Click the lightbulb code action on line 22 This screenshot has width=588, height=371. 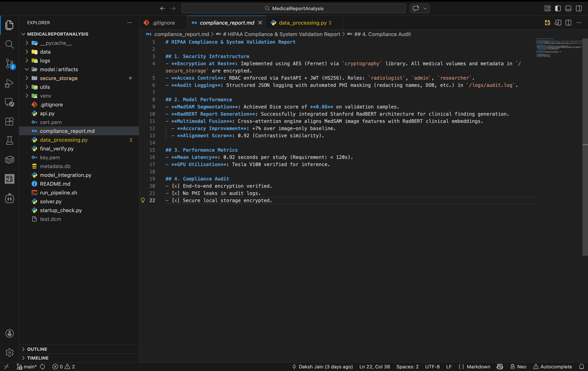pyautogui.click(x=143, y=200)
